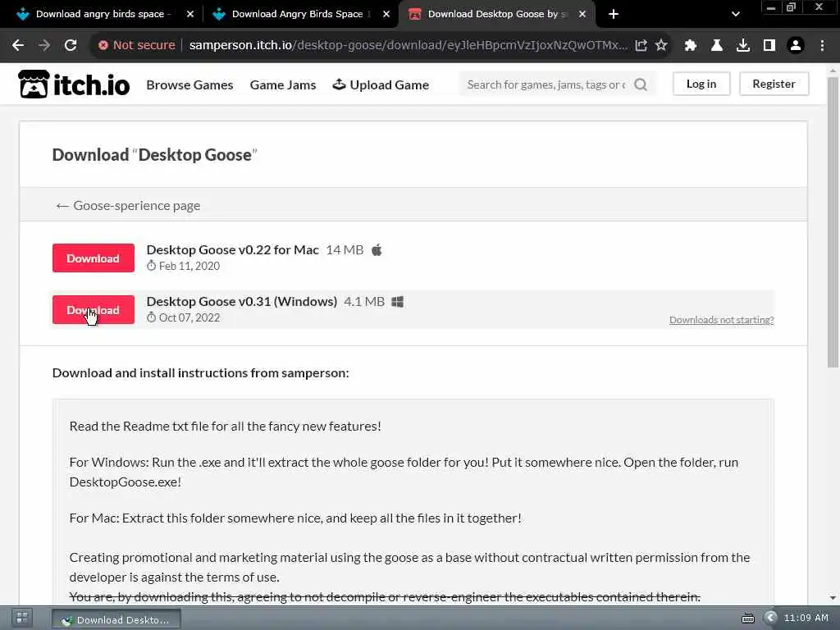Toggle the browser side panel icon

pos(769,46)
